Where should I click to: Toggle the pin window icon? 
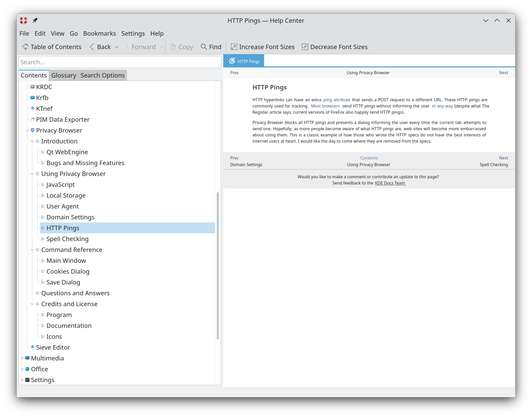coord(35,20)
